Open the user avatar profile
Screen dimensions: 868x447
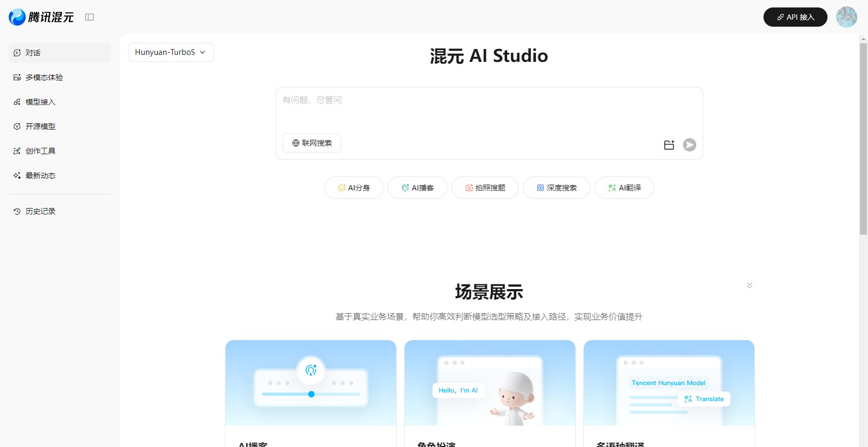coord(847,17)
